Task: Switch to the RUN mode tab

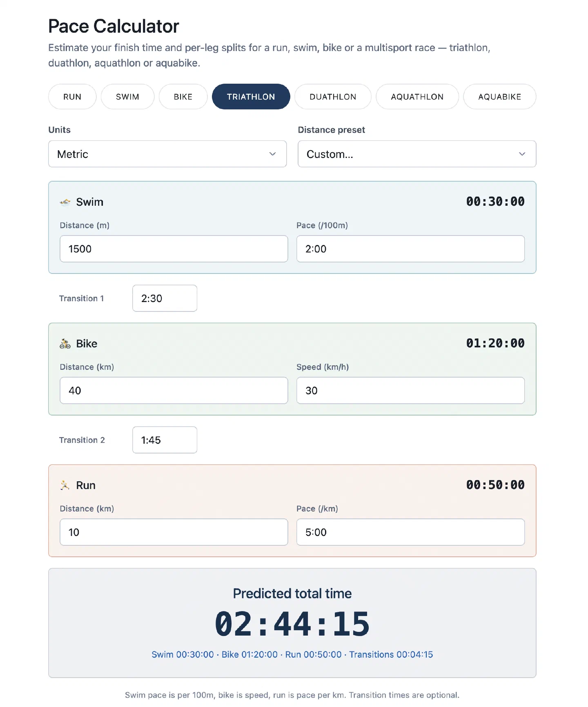Action: point(72,97)
